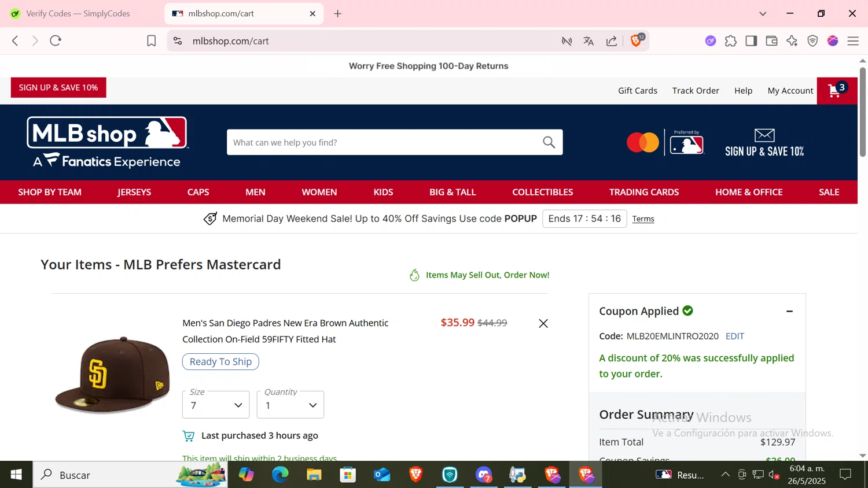Go back using the browser back arrow
868x488 pixels.
pyautogui.click(x=15, y=40)
